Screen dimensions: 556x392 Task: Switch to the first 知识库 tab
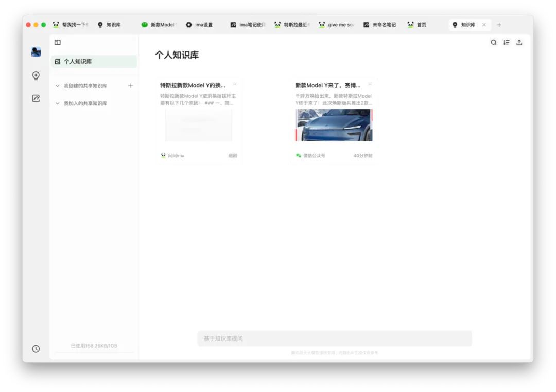[x=109, y=25]
